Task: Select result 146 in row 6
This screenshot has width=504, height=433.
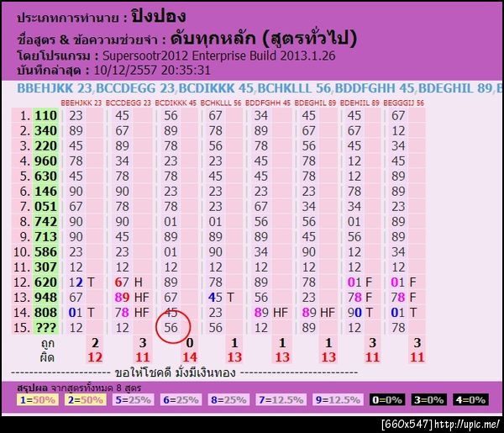Action: coord(45,191)
